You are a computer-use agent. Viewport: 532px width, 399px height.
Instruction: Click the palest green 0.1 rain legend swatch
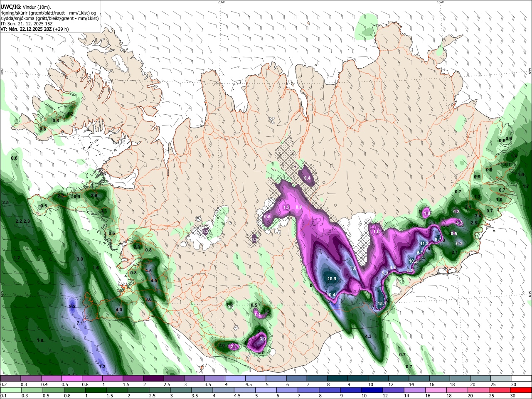(11, 390)
